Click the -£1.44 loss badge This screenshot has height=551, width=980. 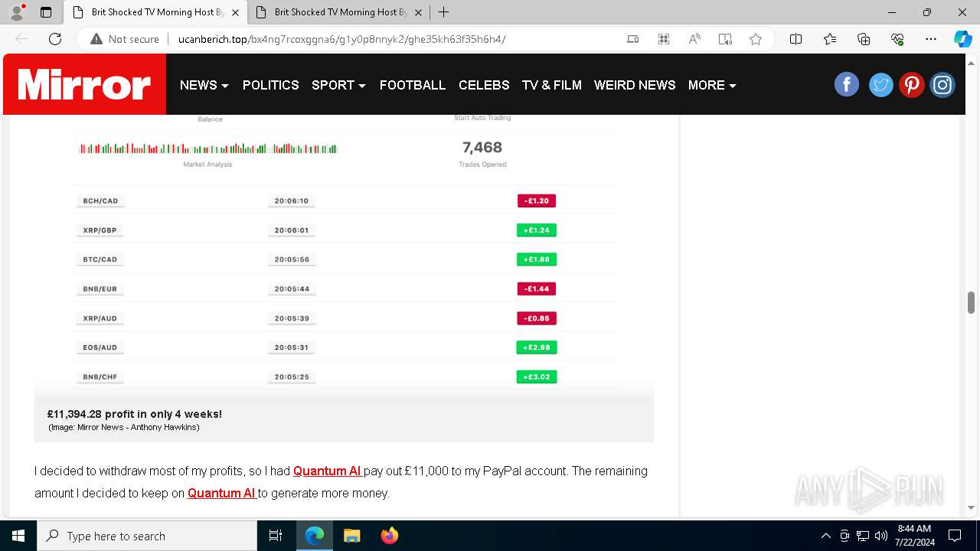[537, 289]
